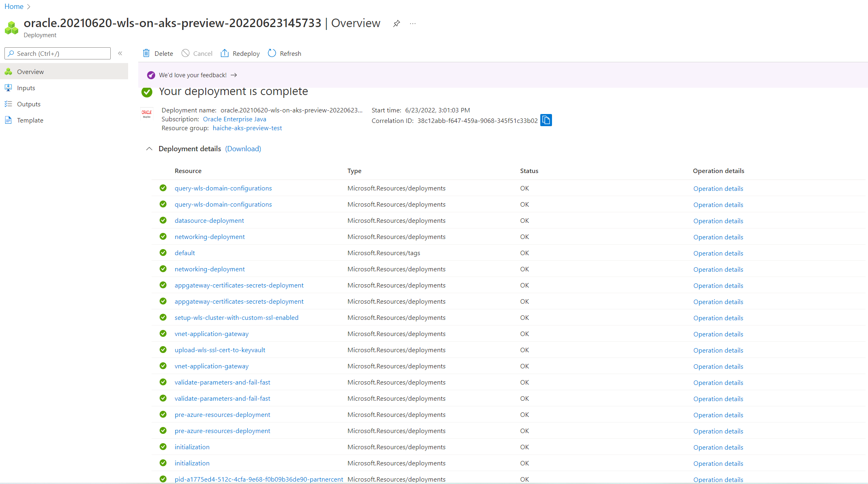The height and width of the screenshot is (484, 868).
Task: Collapse the left sidebar menu
Action: (x=120, y=53)
